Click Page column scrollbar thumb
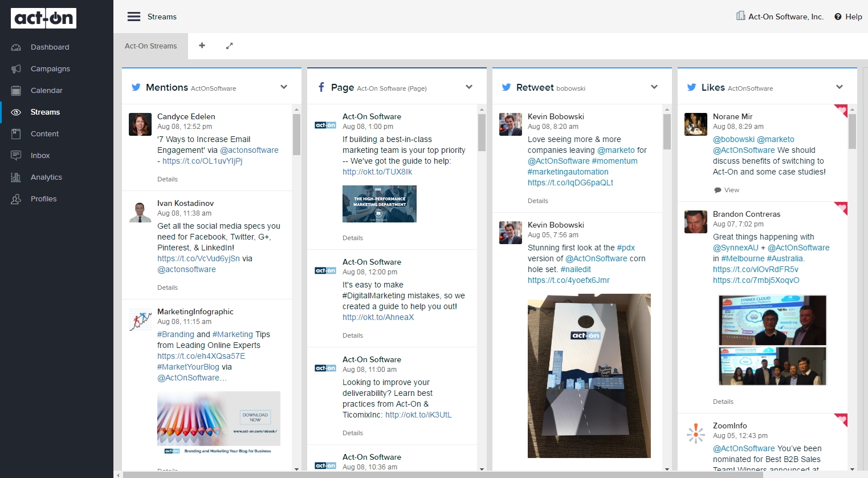Screen dimensions: 868x478 coord(482,132)
